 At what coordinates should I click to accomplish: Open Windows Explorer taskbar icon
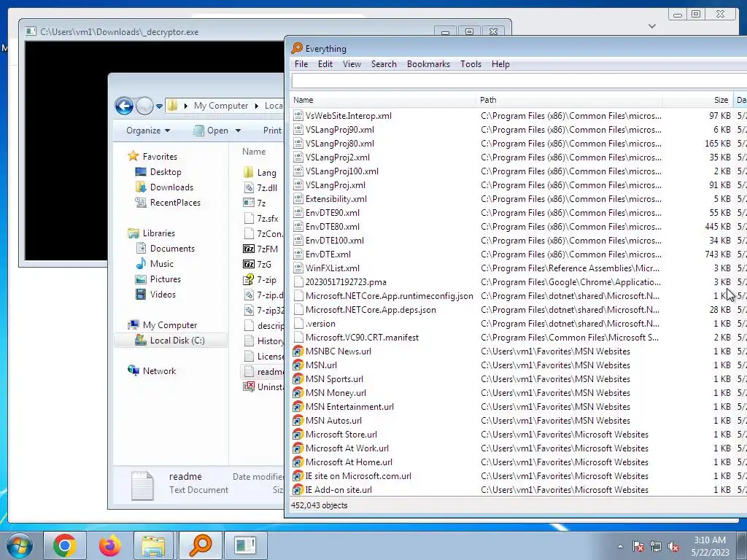point(153,545)
